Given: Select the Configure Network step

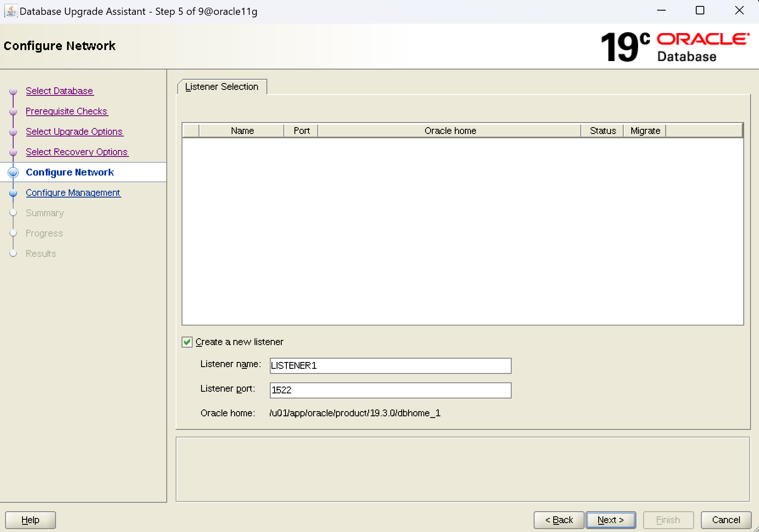Looking at the screenshot, I should pos(70,172).
